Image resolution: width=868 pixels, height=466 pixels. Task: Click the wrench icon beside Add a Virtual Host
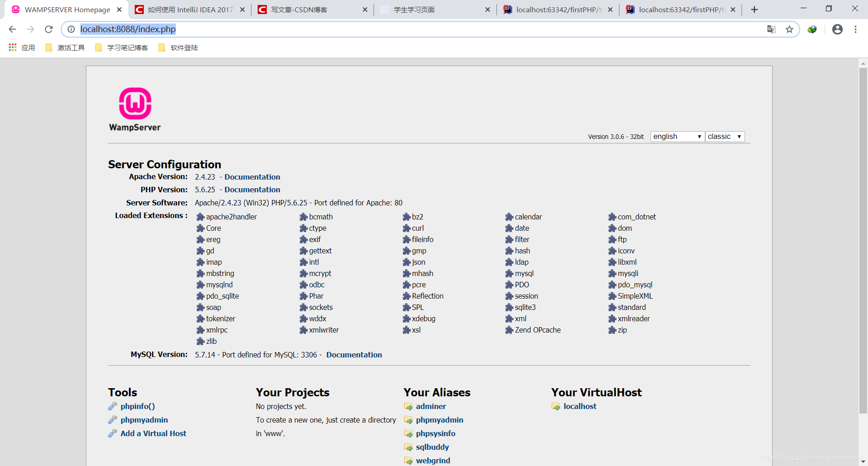[113, 433]
